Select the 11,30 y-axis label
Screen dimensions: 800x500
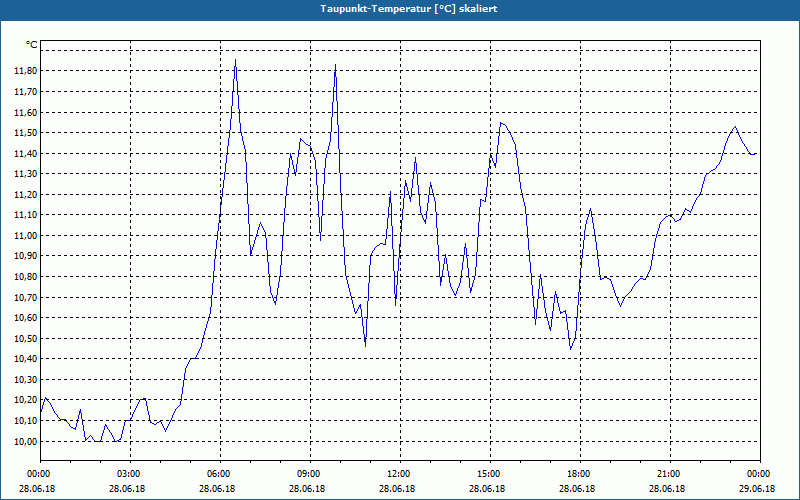(26, 174)
